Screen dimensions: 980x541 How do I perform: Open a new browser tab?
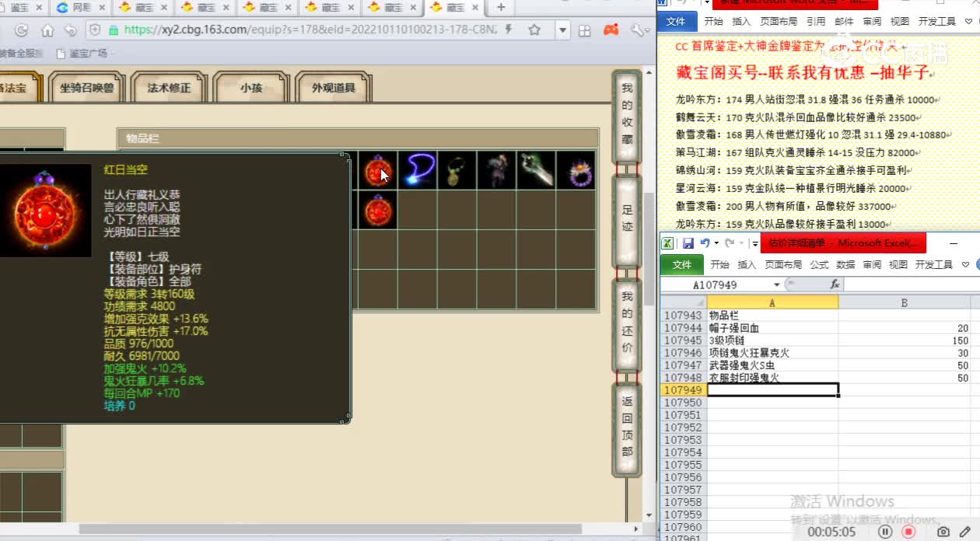[x=501, y=7]
